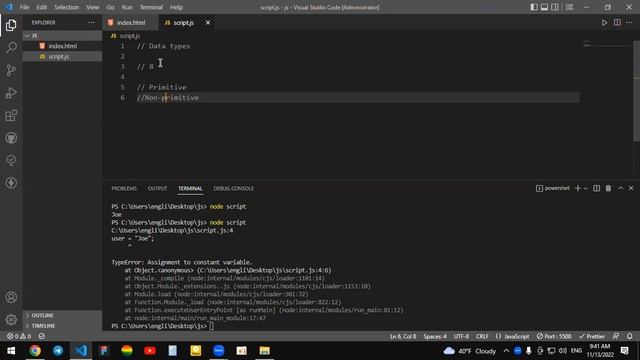Screen dimensions: 640x360
Task: Change encoding via UTF-8 status item
Action: 461,336
